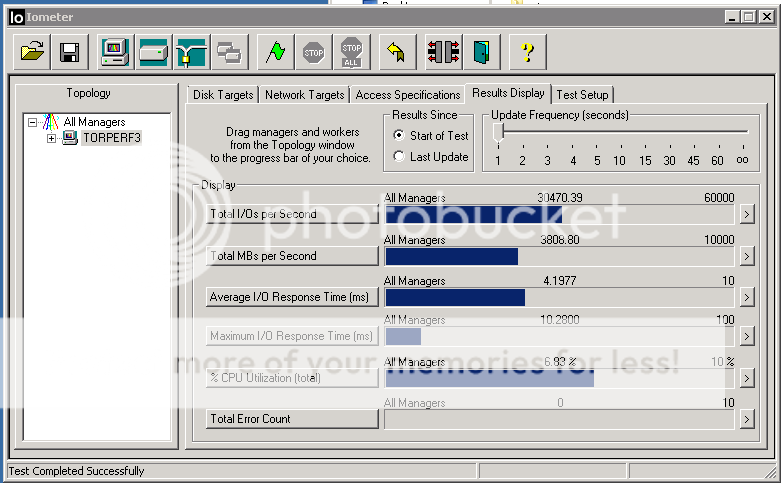Save test configuration floppy icon
Viewport: 781px width, 483px height.
(x=70, y=52)
